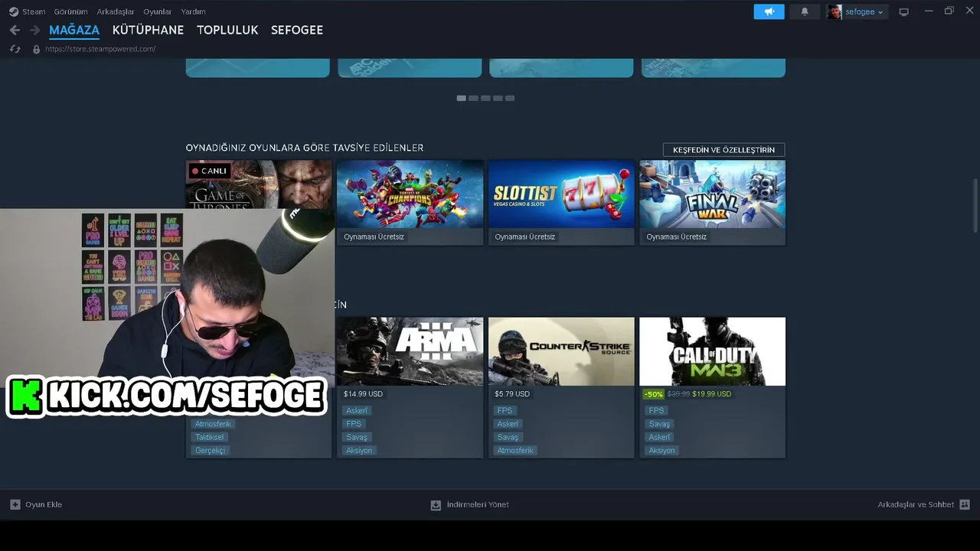Open the Slottist Vegas Casino thumbnail
Image resolution: width=980 pixels, height=551 pixels.
pos(561,194)
